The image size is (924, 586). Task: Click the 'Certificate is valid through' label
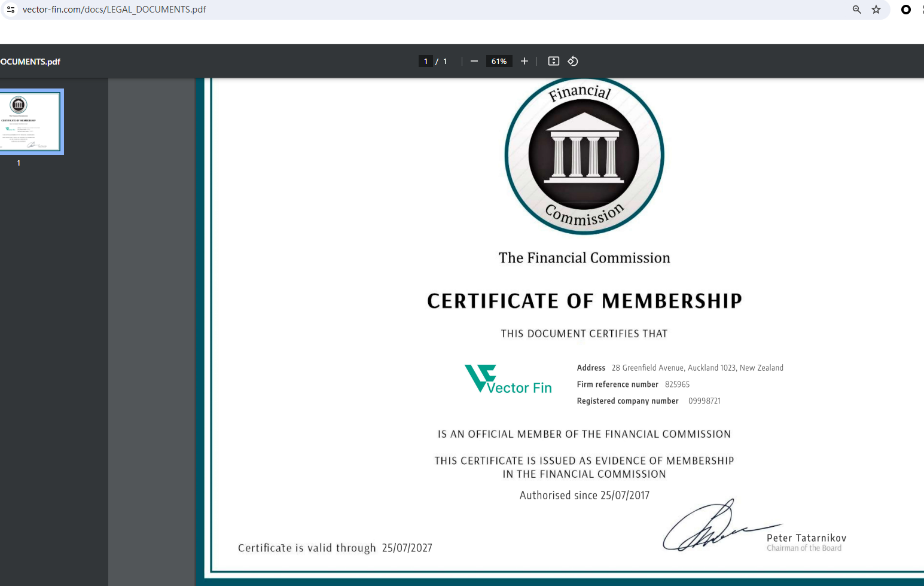(307, 548)
